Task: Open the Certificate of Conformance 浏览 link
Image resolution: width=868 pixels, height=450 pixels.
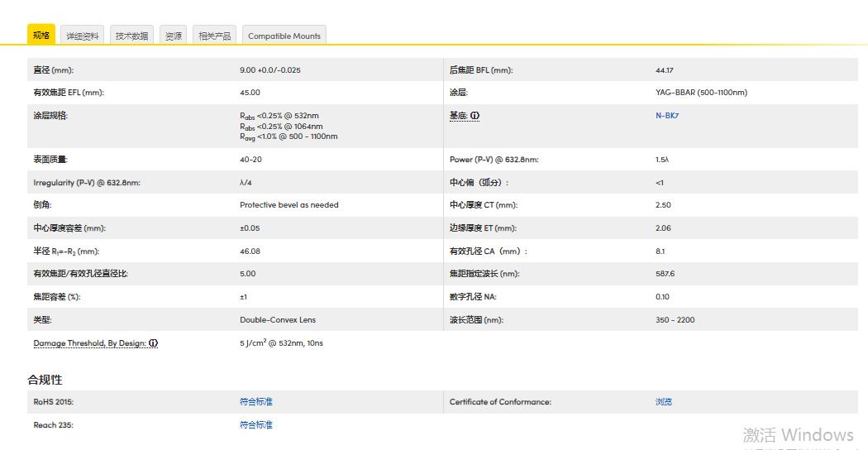Action: (663, 402)
